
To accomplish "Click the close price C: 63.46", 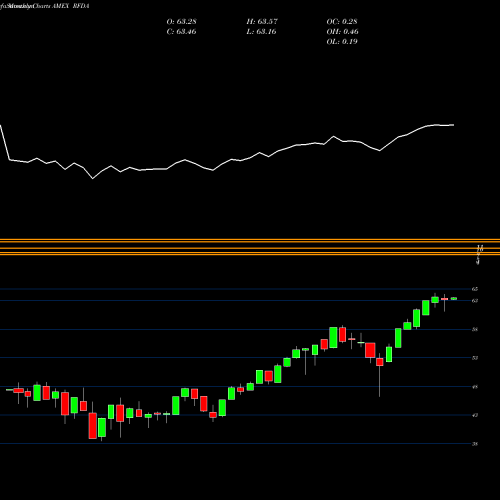I will (x=181, y=32).
